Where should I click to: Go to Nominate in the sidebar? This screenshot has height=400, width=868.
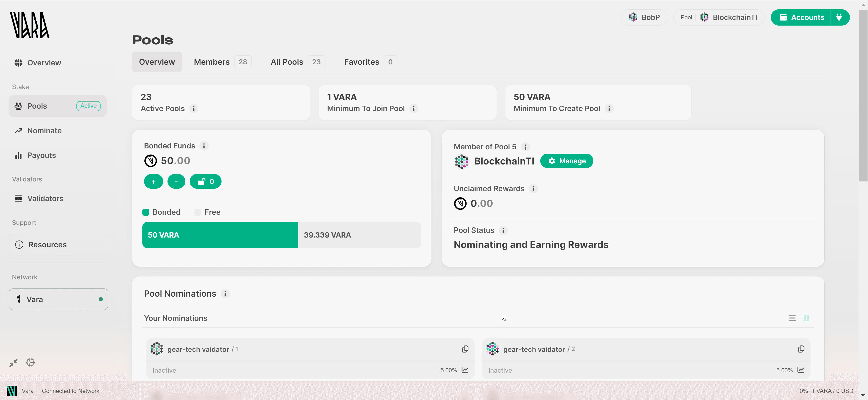44,131
